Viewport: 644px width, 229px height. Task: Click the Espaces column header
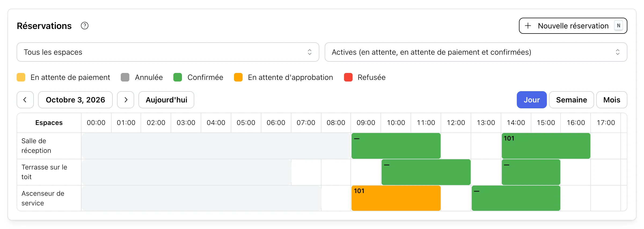coord(49,123)
